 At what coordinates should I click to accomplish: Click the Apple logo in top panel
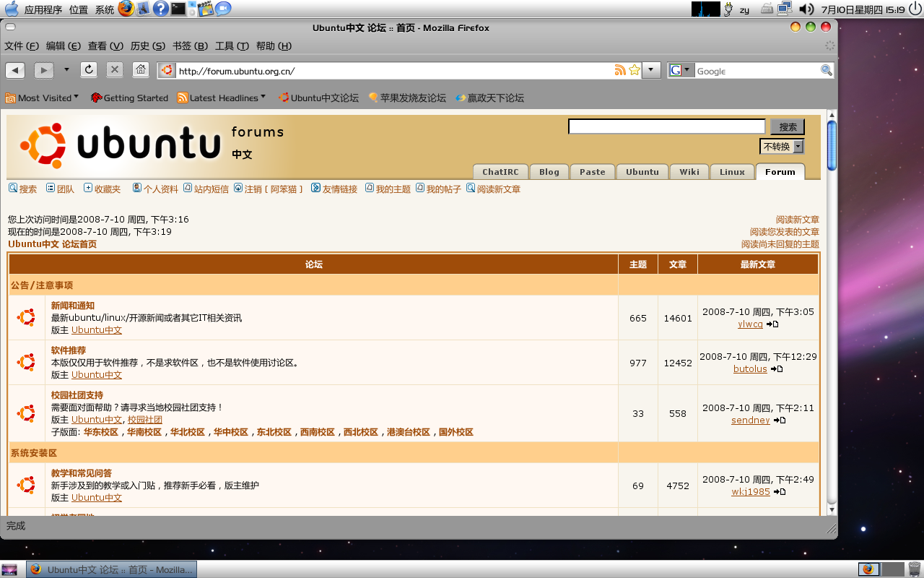[x=12, y=9]
